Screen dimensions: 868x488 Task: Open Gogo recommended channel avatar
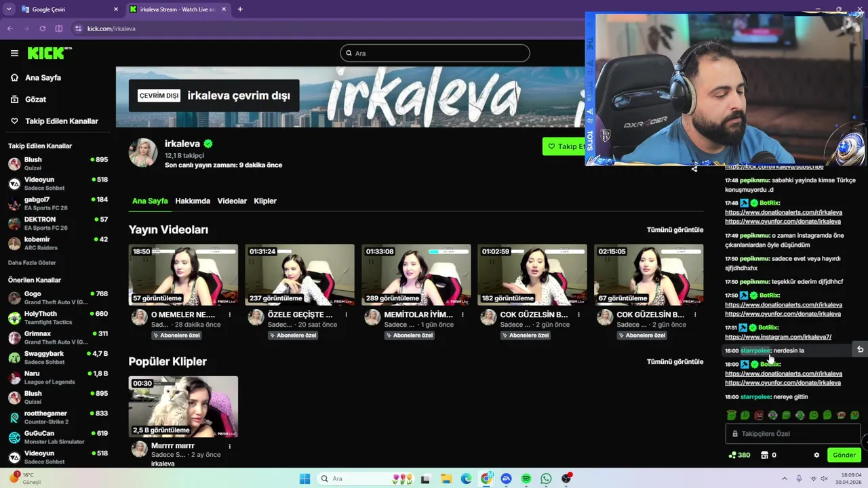[x=14, y=298]
